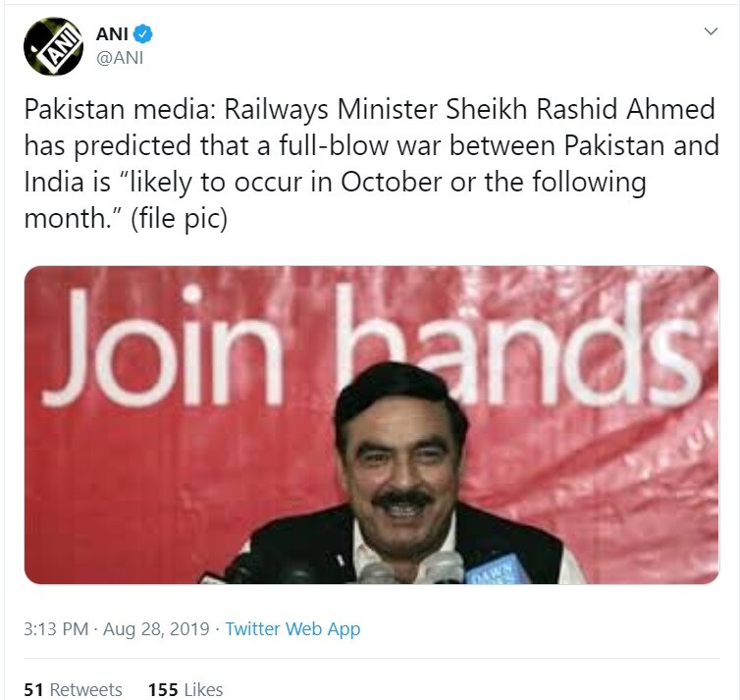Click the word "October" in tweet
Viewport: 740px width, 700px height.
pyautogui.click(x=391, y=182)
